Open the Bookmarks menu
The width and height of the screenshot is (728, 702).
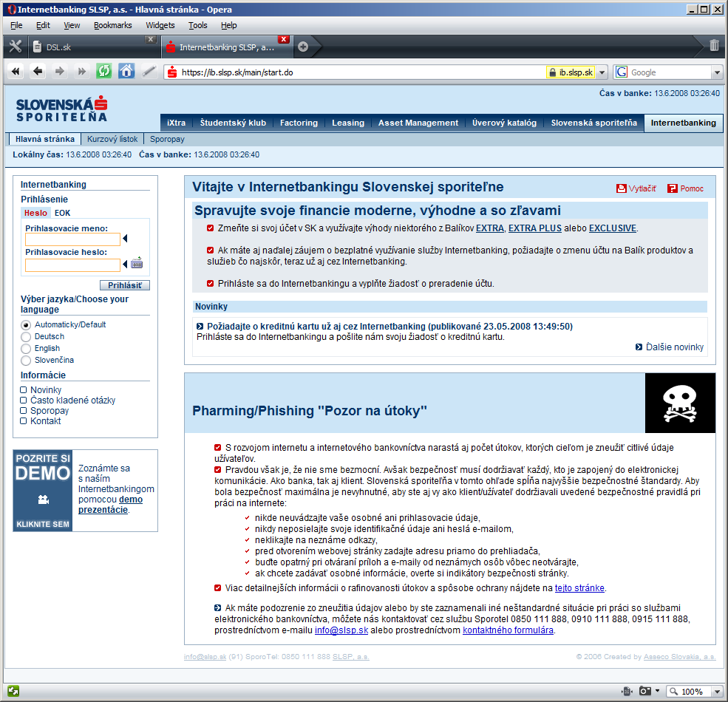[x=113, y=25]
